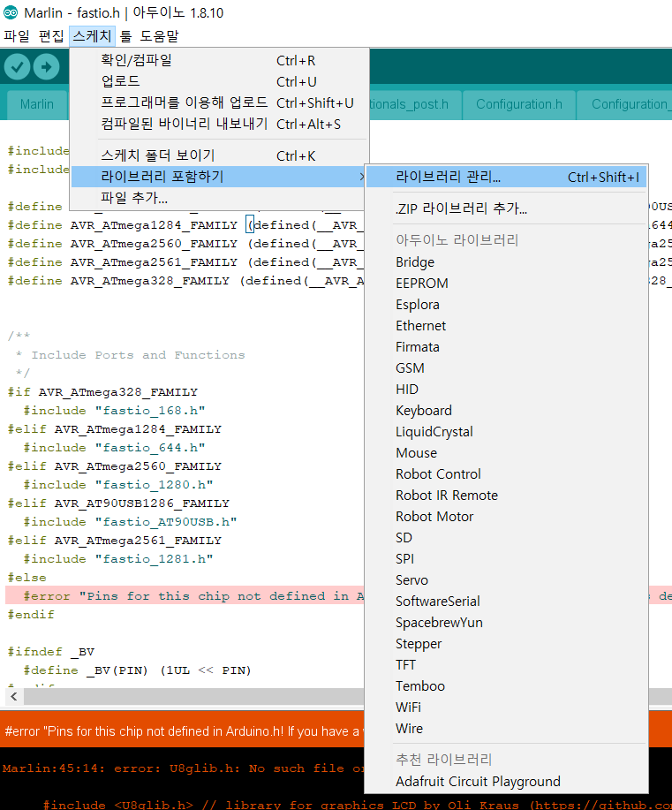Include the HID library

coord(506,389)
